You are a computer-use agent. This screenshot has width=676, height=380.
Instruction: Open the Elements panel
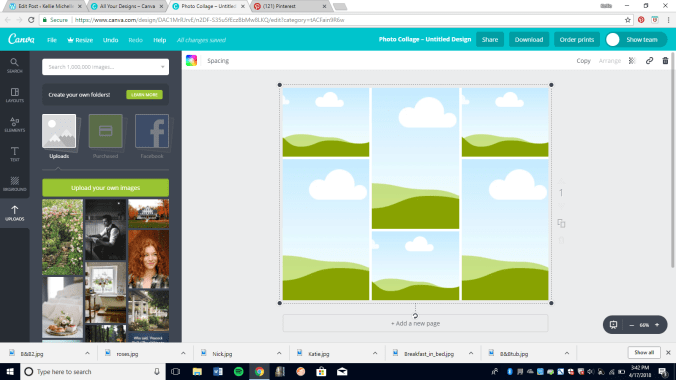(x=15, y=124)
